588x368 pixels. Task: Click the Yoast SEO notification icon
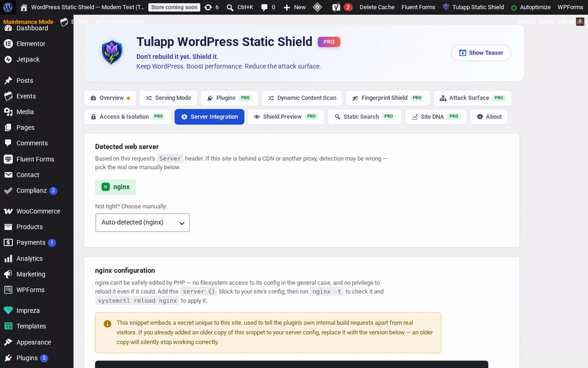[336, 7]
